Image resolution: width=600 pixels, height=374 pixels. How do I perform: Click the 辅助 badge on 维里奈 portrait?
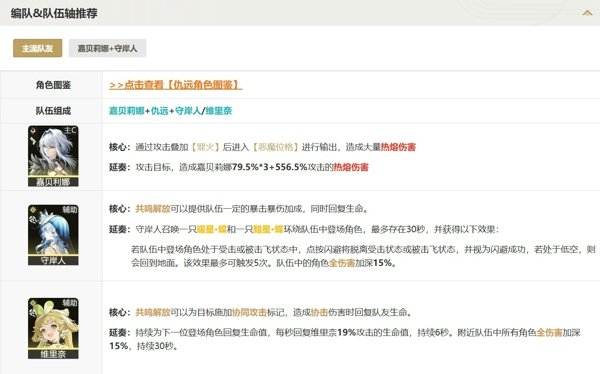[x=70, y=303]
